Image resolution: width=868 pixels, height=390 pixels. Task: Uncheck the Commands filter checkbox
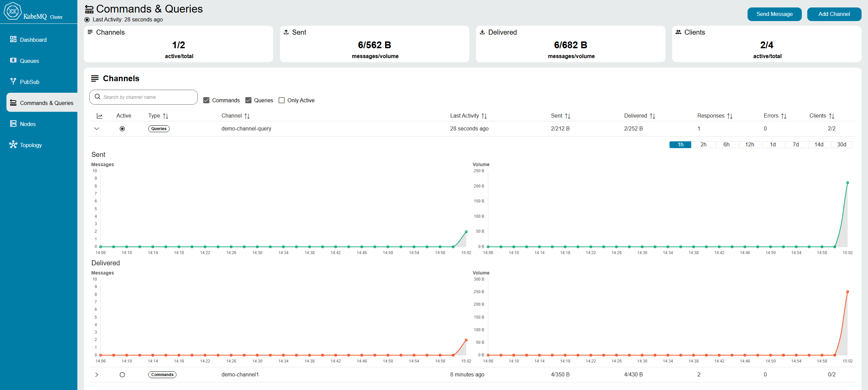[206, 100]
